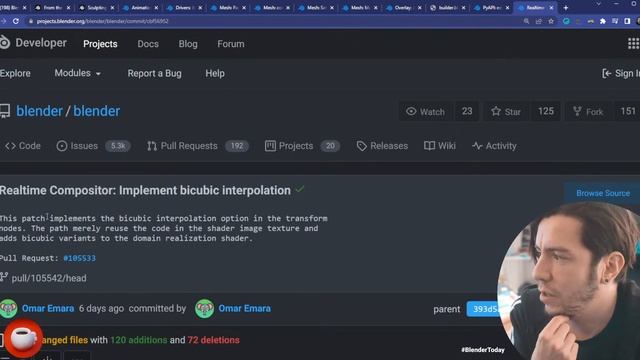Toggle the browser side panel icon

coord(627,21)
